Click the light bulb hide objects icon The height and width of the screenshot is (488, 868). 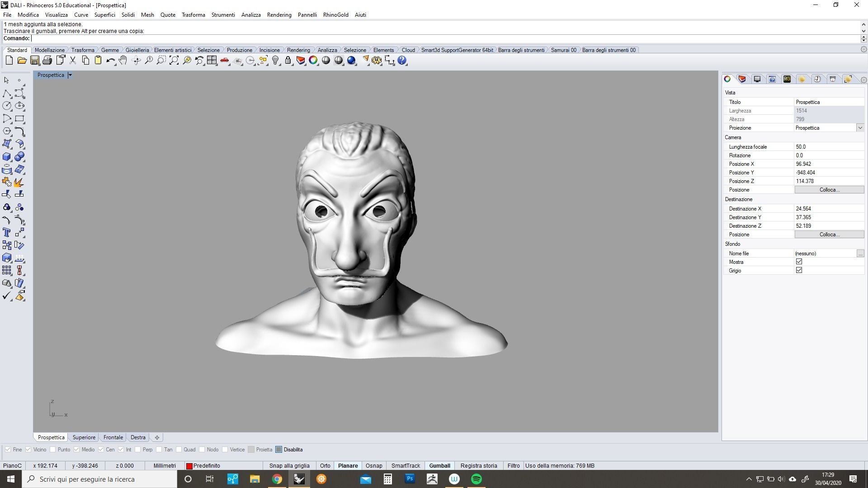tap(275, 61)
